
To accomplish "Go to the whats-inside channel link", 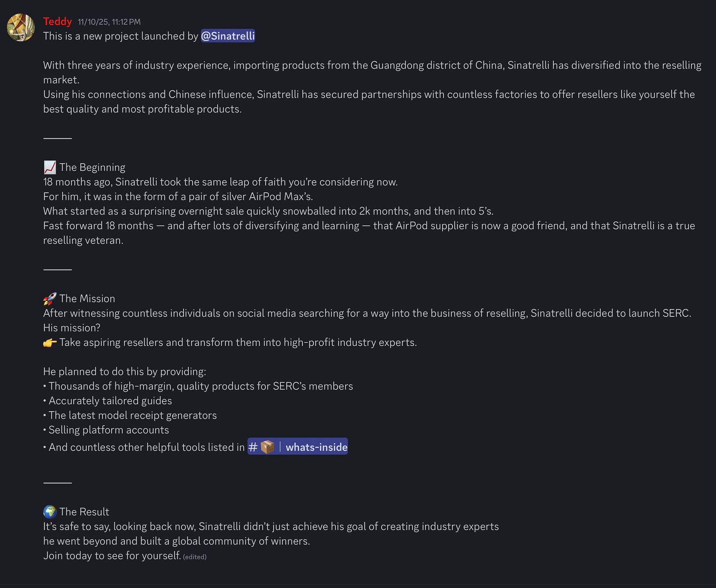I will point(298,447).
